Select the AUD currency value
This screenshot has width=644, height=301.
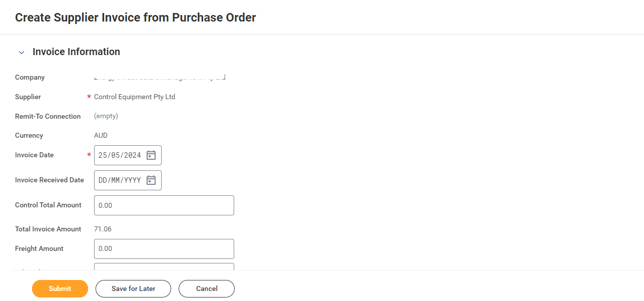point(101,136)
